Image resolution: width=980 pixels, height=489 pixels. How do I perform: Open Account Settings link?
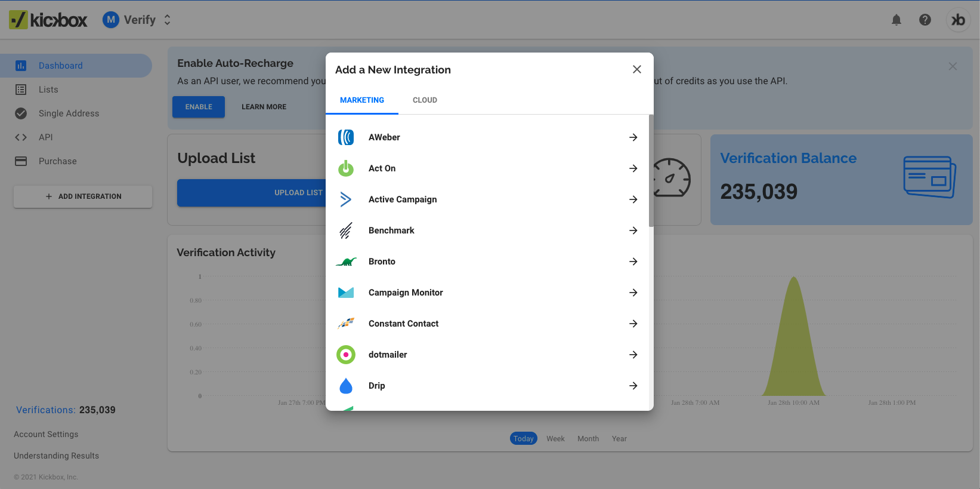tap(46, 434)
